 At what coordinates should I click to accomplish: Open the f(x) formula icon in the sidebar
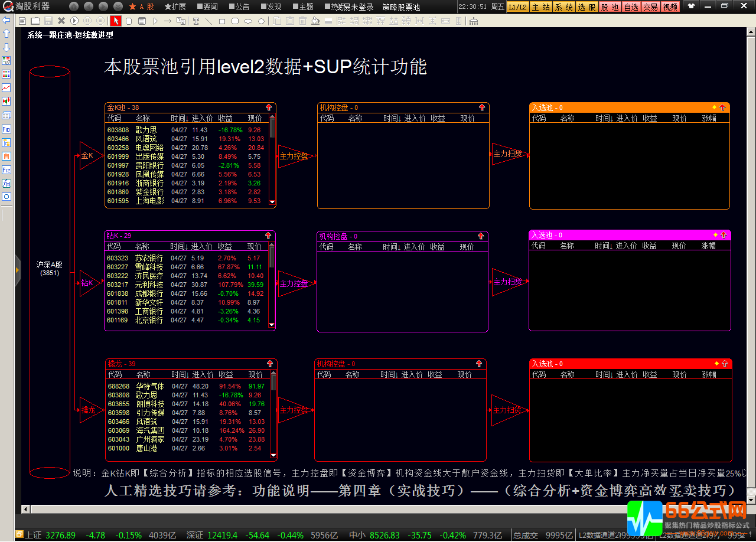coord(6,183)
